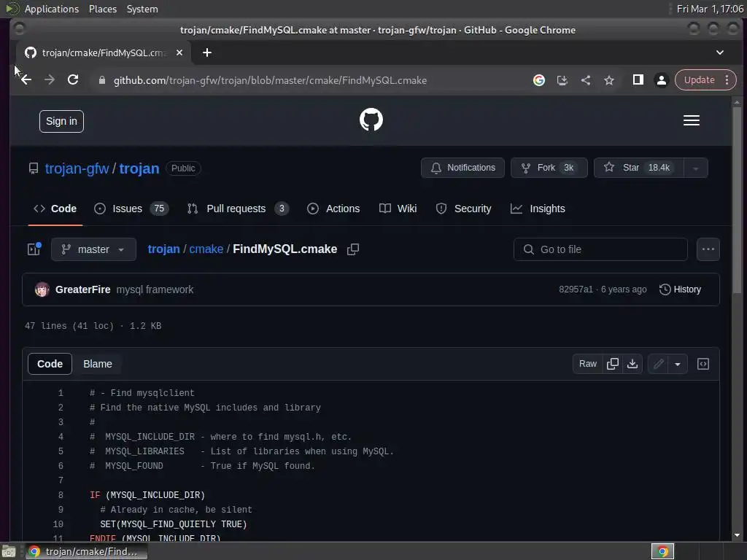Bookmark this page with the star icon
This screenshot has width=747, height=560.
[609, 80]
